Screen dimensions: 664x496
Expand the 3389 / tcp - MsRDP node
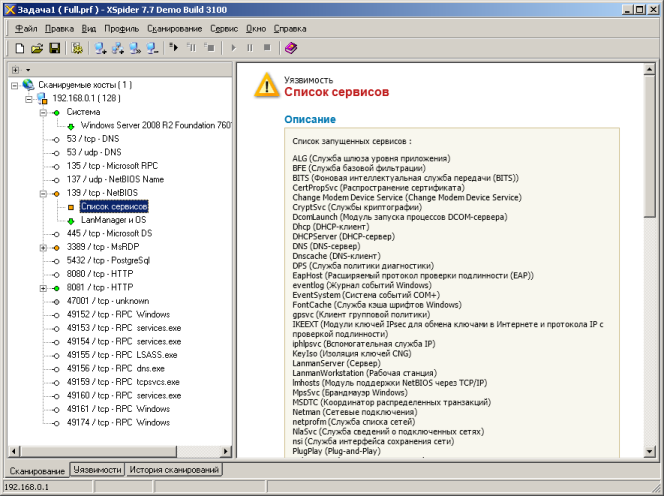[x=43, y=248]
